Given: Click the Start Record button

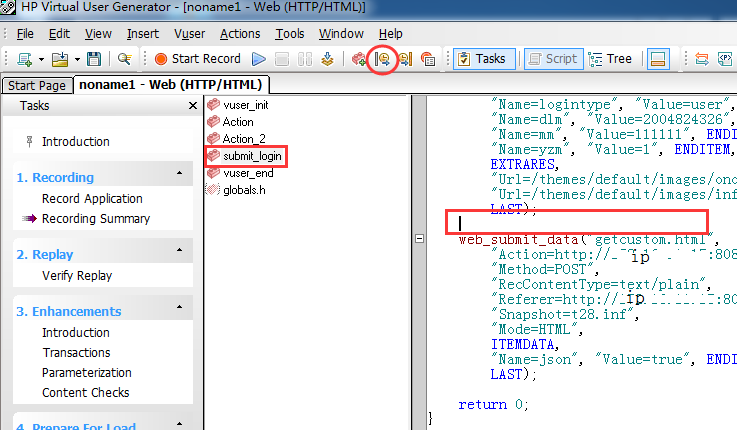Looking at the screenshot, I should point(198,59).
